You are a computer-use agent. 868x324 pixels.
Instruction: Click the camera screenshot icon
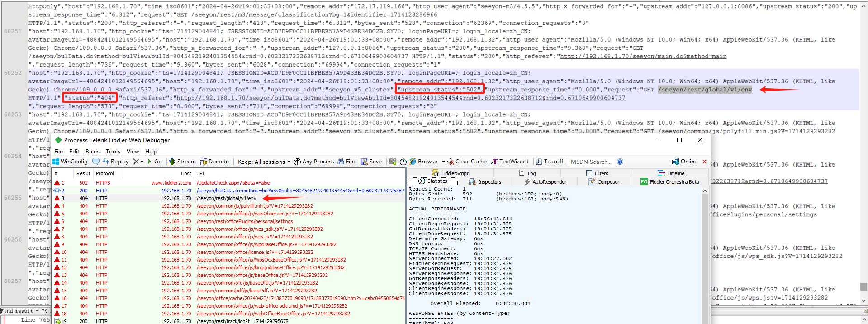point(392,162)
